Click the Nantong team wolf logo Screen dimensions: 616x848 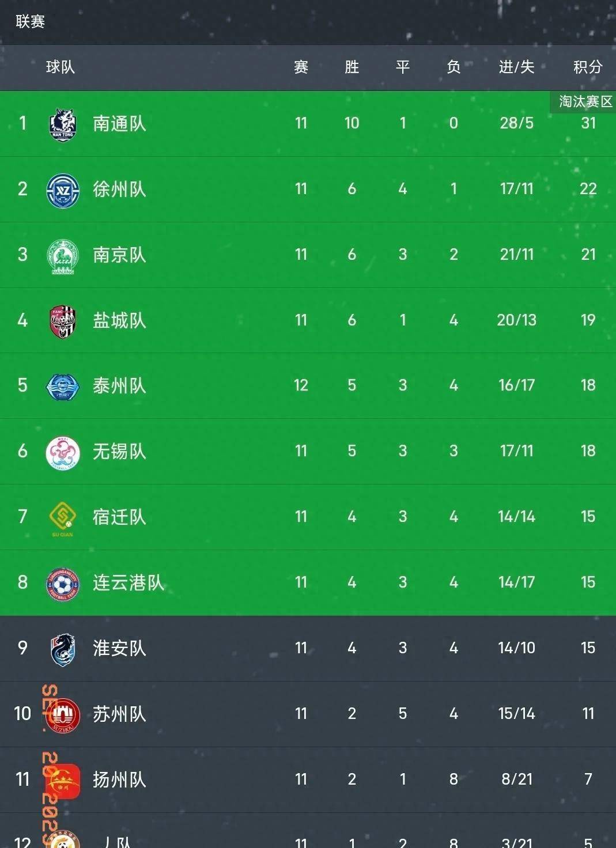[x=63, y=124]
